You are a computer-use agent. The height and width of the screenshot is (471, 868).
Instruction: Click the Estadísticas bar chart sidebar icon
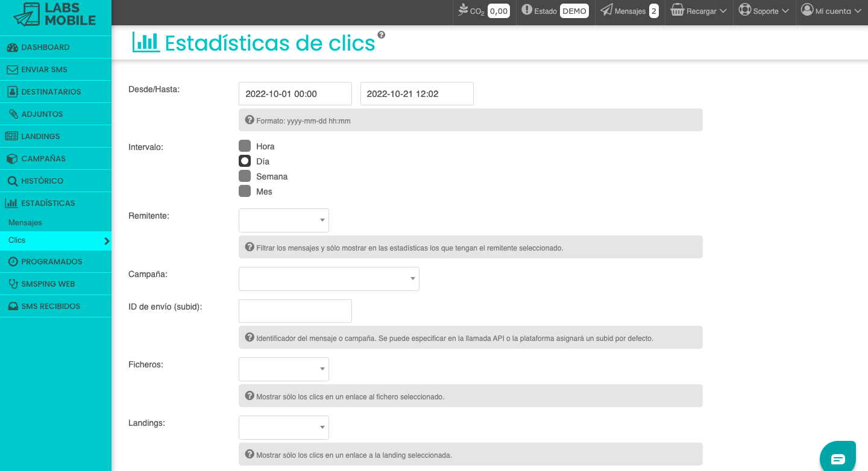12,203
